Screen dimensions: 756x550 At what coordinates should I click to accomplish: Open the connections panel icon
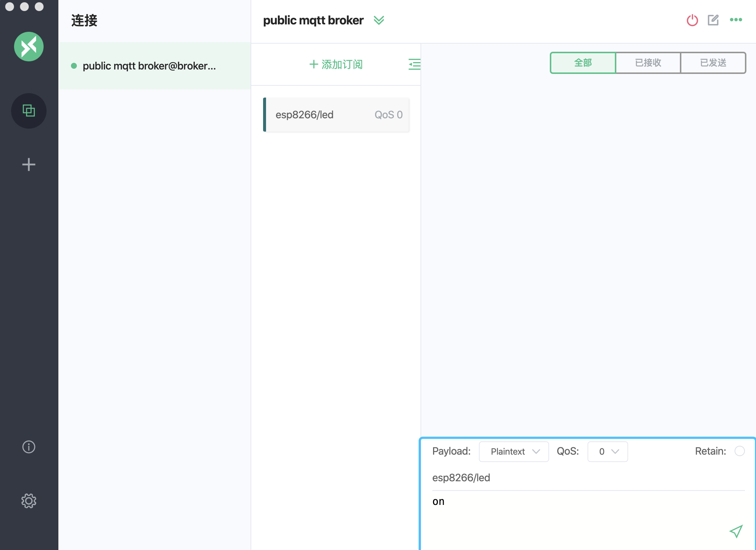pyautogui.click(x=29, y=111)
